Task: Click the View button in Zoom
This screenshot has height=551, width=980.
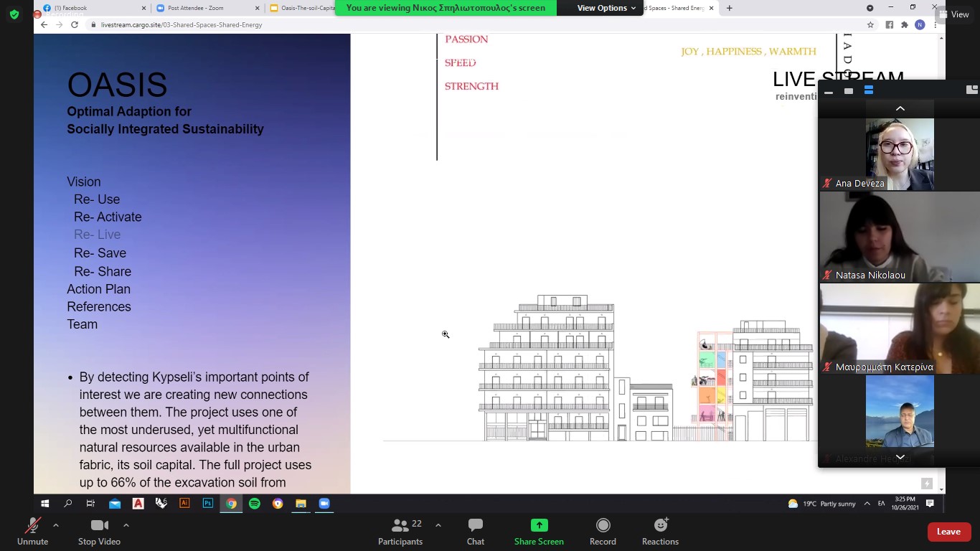Action: tap(955, 14)
